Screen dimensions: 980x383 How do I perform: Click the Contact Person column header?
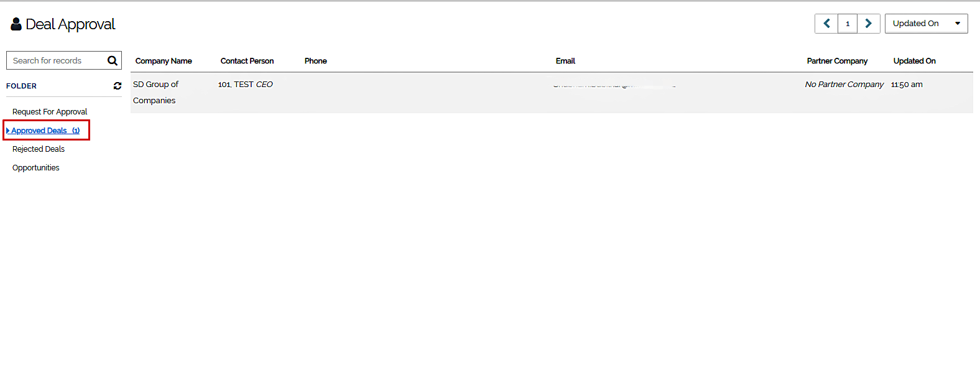point(247,61)
